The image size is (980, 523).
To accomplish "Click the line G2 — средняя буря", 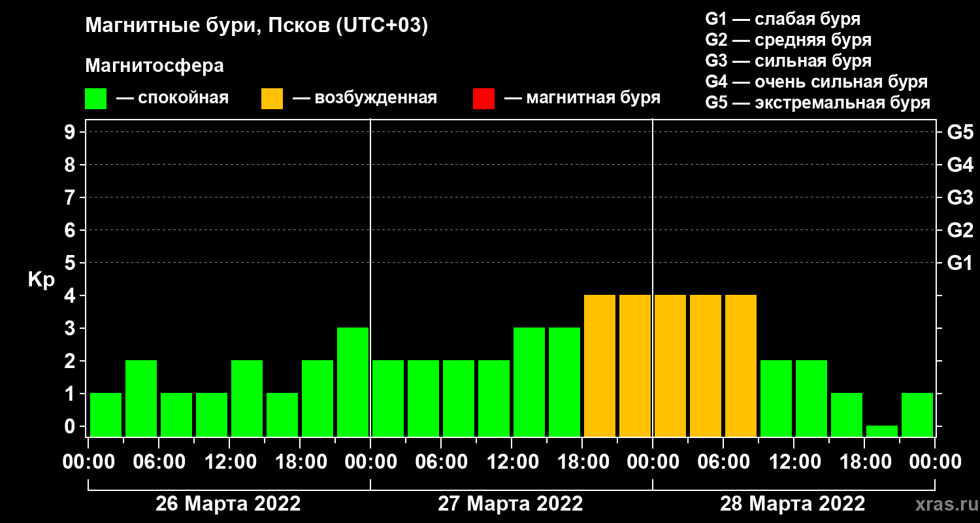I will point(788,40).
